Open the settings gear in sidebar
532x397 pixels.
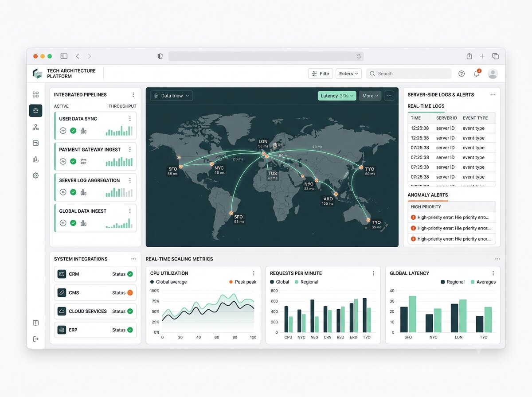[35, 175]
